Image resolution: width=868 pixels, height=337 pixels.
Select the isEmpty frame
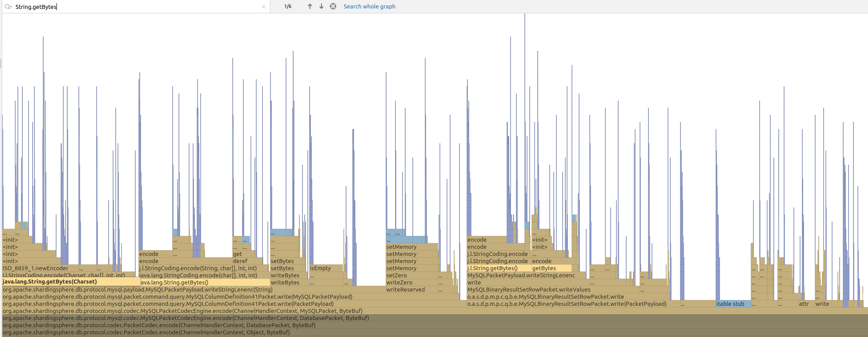click(x=323, y=268)
